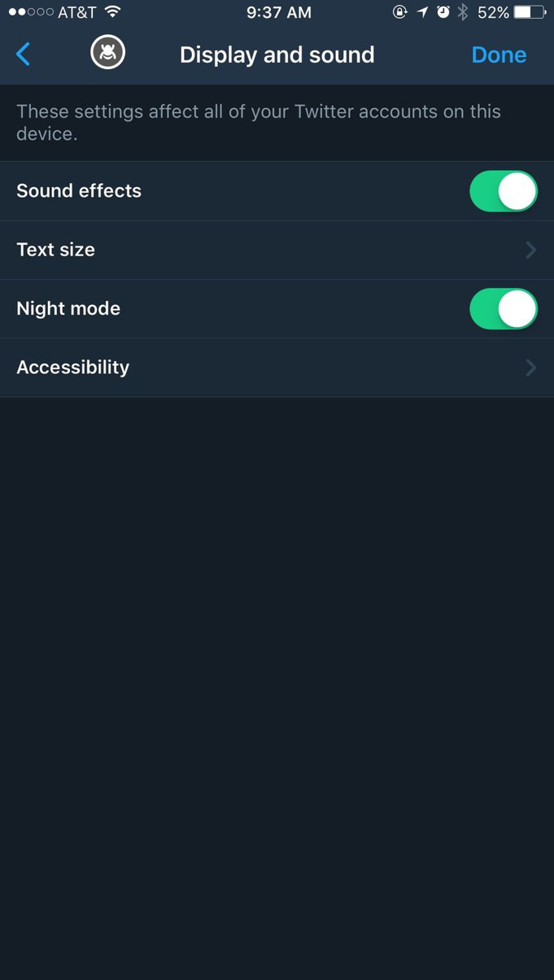Tap the battery icon in status bar
Image resolution: width=554 pixels, height=980 pixels.
530,12
